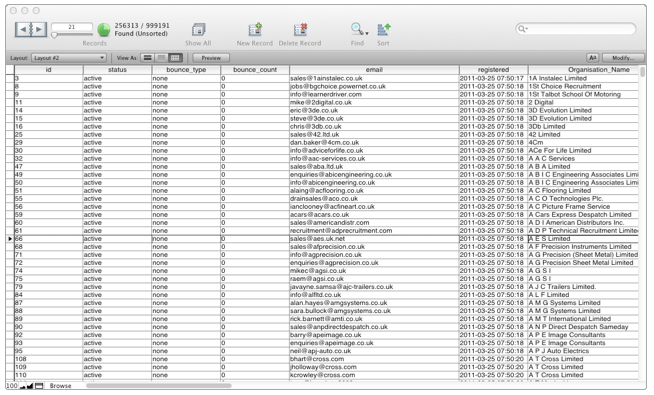The width and height of the screenshot is (654, 395).
Task: Click the current record number field
Action: click(x=72, y=27)
